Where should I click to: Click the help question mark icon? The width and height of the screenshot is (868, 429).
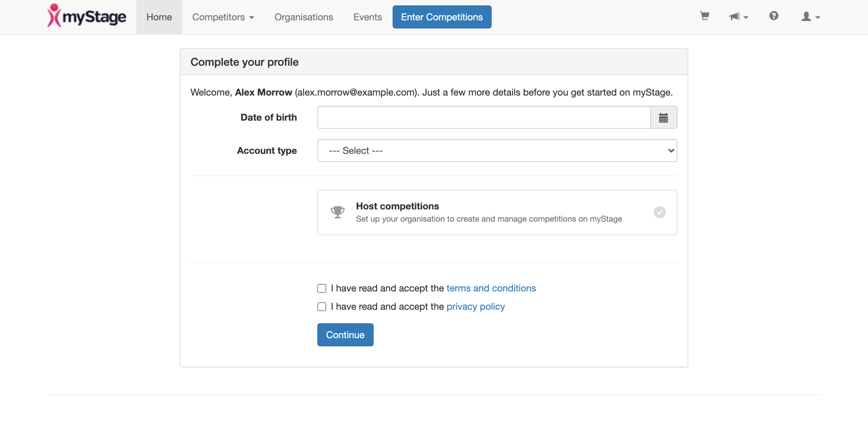[x=774, y=16]
